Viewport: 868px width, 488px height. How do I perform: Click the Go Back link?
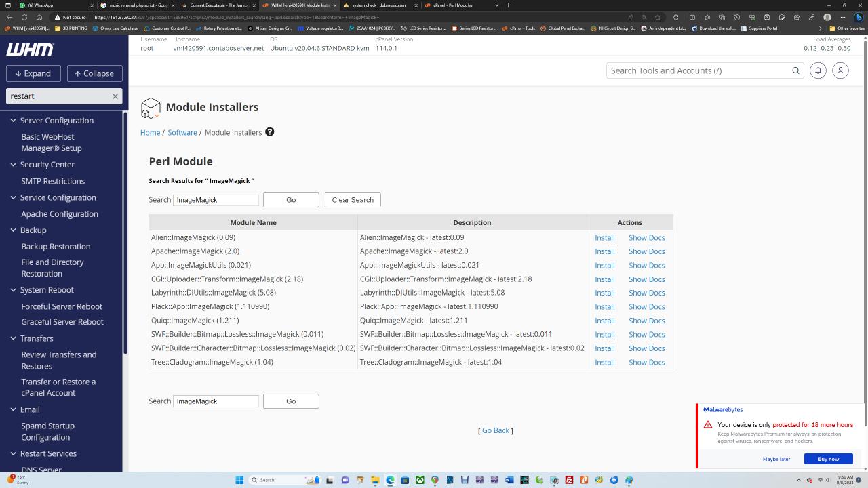coord(495,431)
